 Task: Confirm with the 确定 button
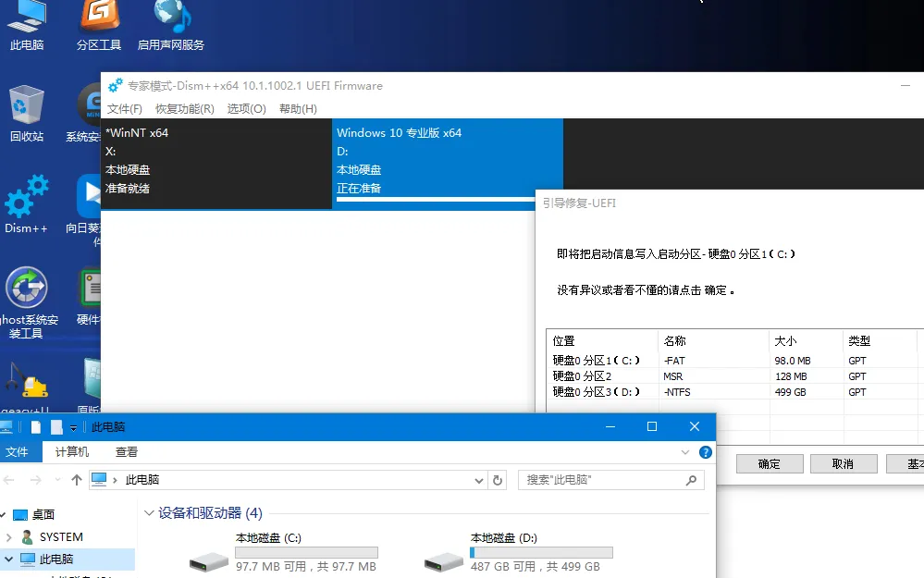pyautogui.click(x=769, y=463)
